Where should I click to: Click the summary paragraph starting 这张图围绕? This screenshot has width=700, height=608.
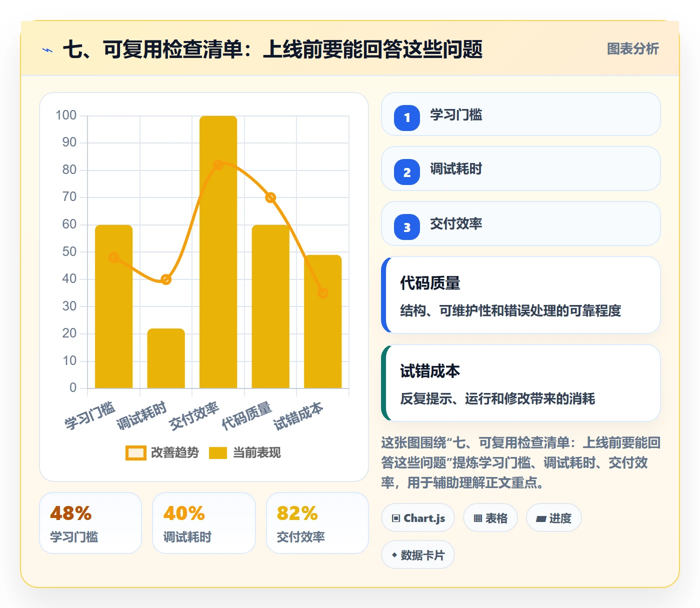point(521,462)
